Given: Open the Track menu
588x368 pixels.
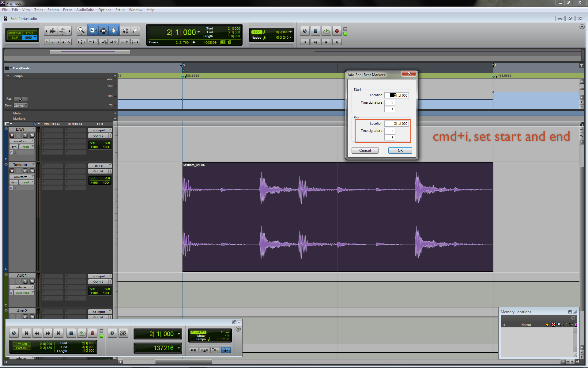Looking at the screenshot, I should [x=39, y=10].
